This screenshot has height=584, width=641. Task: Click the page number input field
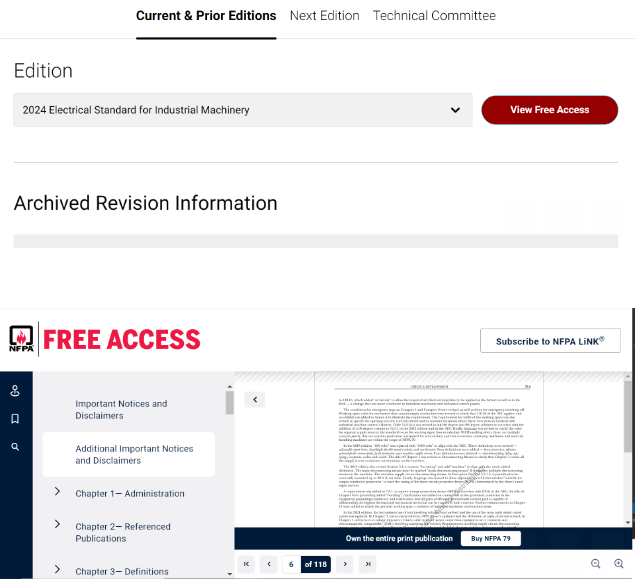[291, 565]
